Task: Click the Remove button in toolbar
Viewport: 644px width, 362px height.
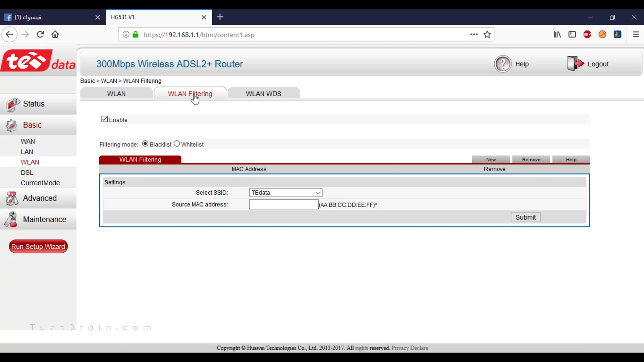Action: tap(531, 160)
